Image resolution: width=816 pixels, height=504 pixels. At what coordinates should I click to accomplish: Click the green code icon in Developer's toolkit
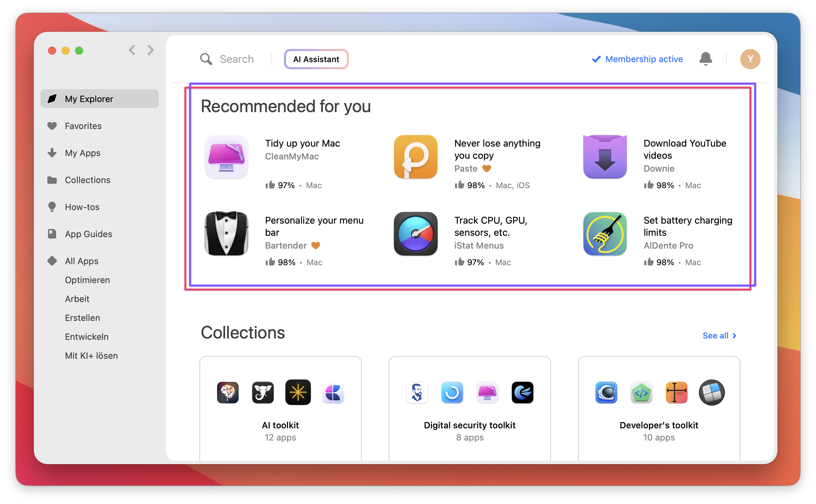642,393
